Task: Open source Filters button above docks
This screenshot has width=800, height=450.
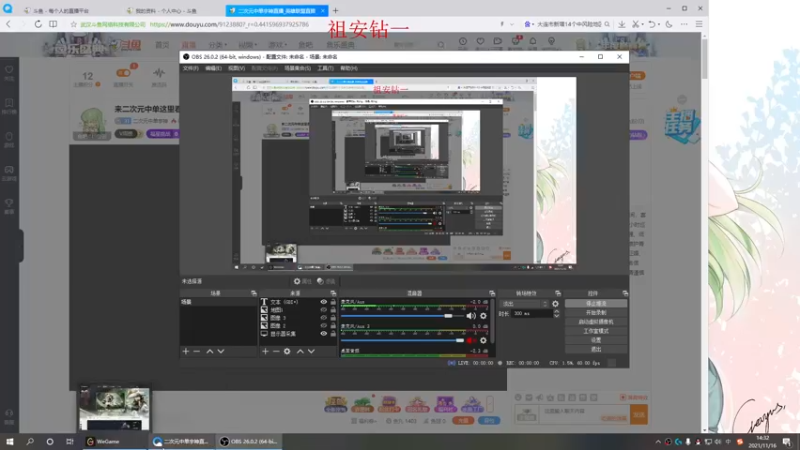Action: point(326,281)
